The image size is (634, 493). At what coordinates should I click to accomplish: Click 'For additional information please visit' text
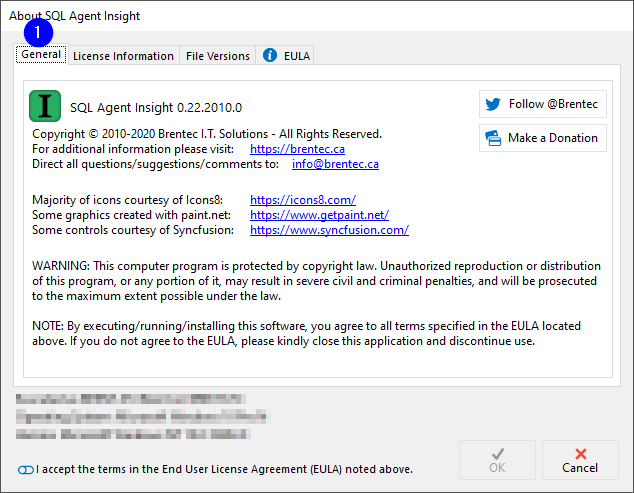(133, 149)
